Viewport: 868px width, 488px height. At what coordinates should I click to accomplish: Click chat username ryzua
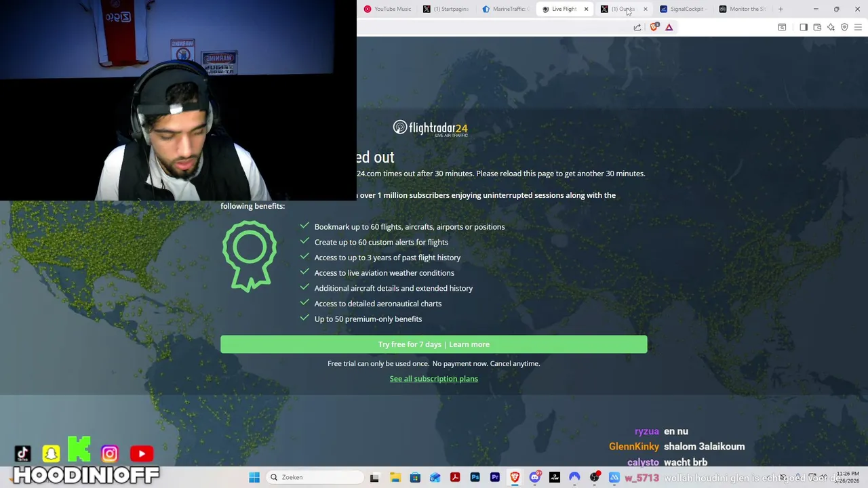[x=647, y=431]
